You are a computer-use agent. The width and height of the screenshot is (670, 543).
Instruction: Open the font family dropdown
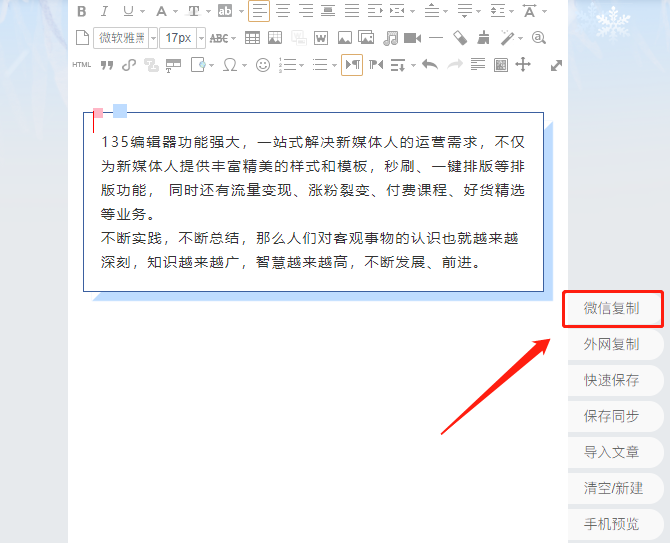click(x=126, y=38)
